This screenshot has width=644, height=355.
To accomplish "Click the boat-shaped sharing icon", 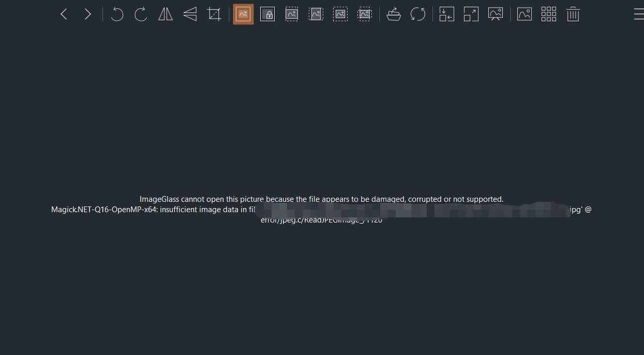I will point(394,14).
